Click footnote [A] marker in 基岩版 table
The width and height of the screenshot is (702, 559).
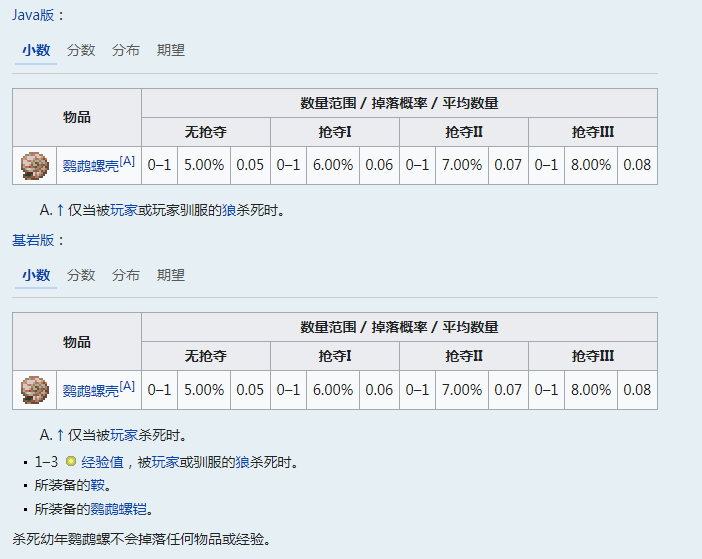tap(127, 386)
